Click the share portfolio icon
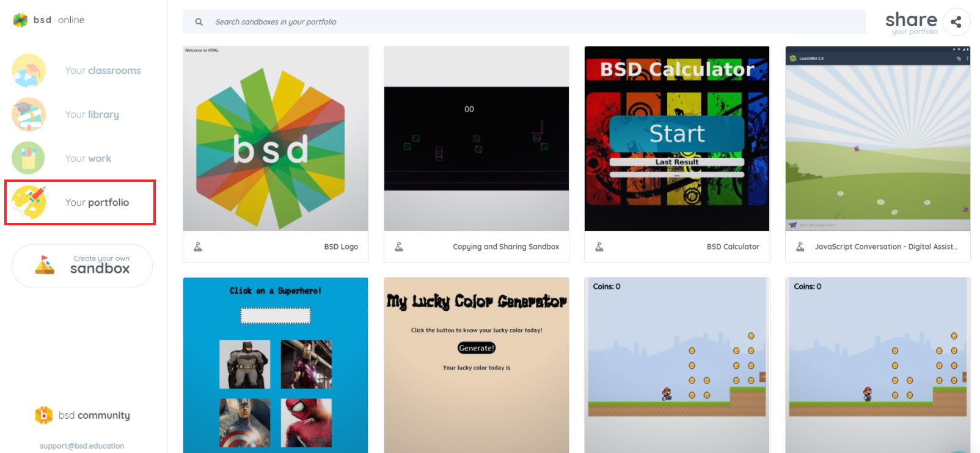This screenshot has width=980, height=453. click(x=956, y=22)
